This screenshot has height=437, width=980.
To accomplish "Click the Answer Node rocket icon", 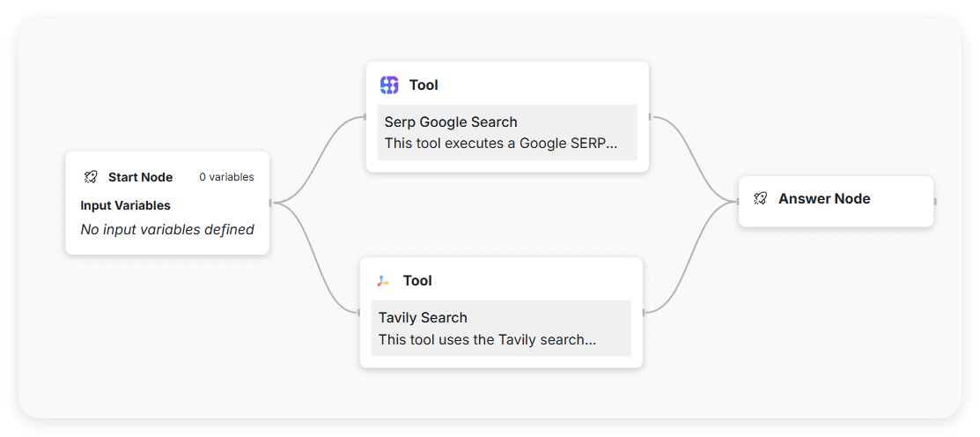I will tap(761, 199).
